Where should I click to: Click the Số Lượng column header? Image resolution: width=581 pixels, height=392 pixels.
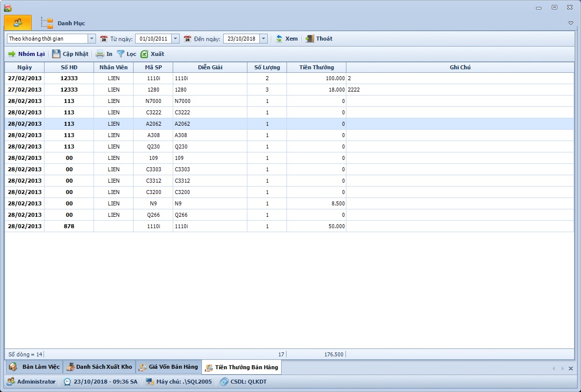click(x=267, y=67)
